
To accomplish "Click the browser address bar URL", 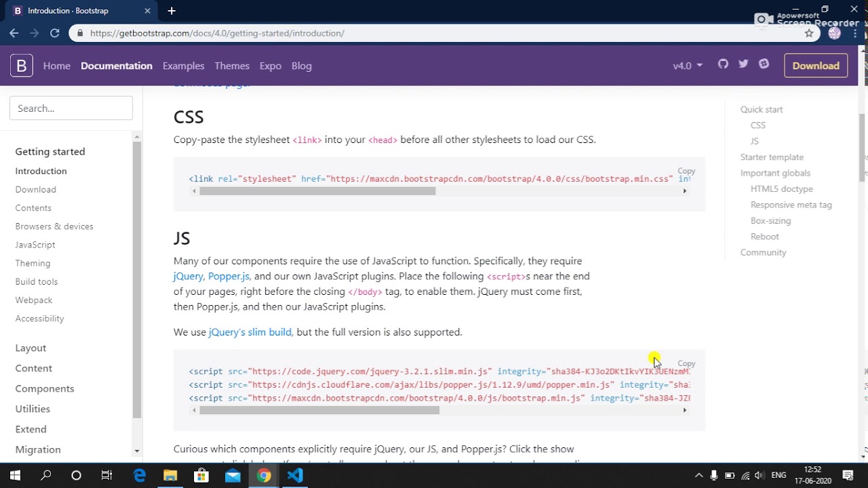I will coord(217,33).
